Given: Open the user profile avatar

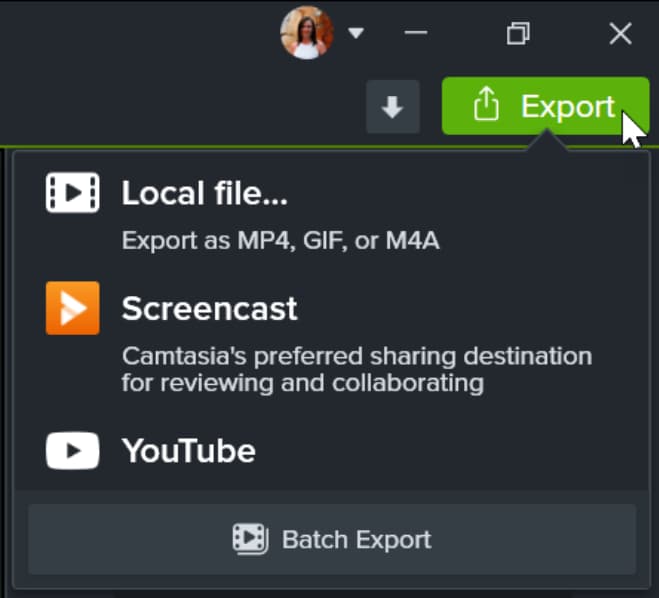Looking at the screenshot, I should coord(306,33).
